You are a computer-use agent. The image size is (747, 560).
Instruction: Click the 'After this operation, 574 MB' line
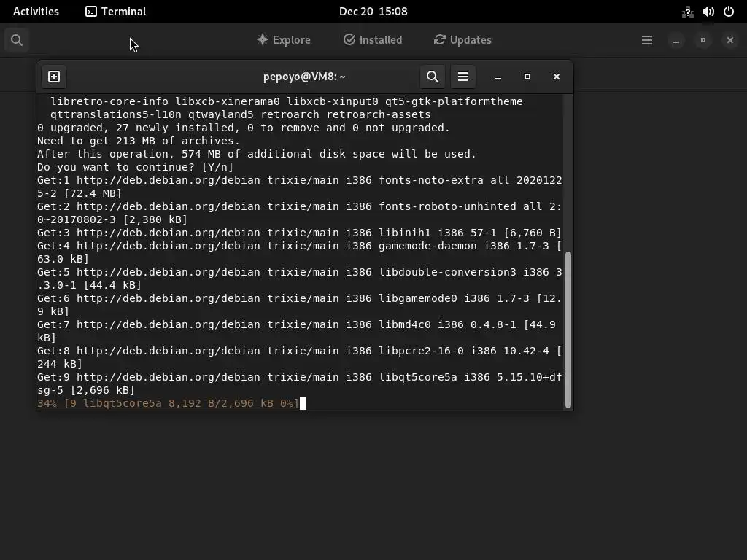point(257,154)
